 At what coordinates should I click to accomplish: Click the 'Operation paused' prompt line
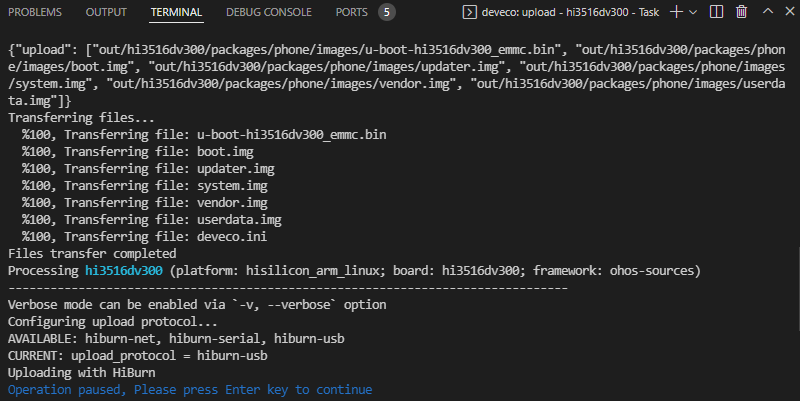(190, 389)
